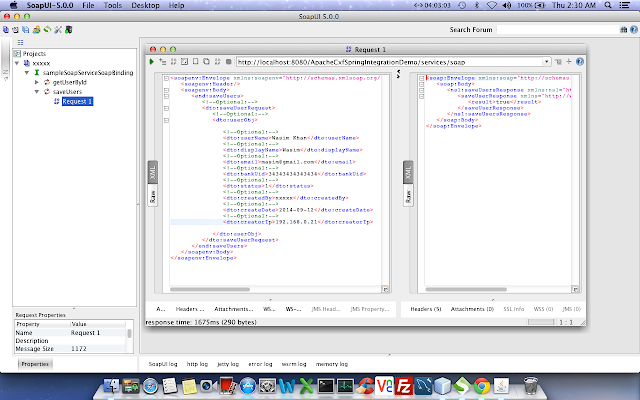Open the SoapUI log tab
Image resolution: width=640 pixels, height=400 pixels.
coord(163,364)
